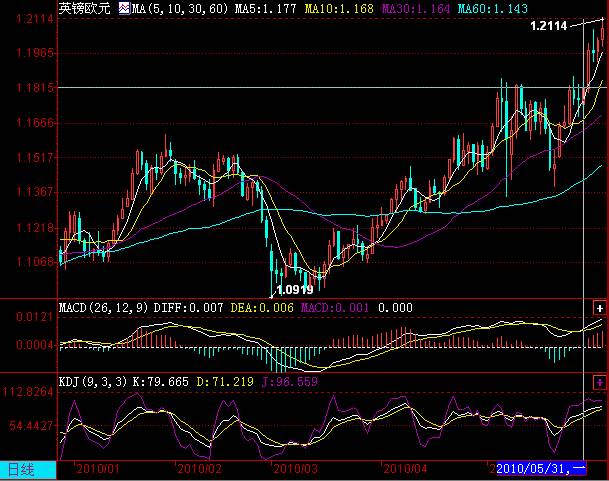The width and height of the screenshot is (609, 481).
Task: Click the MACD:0.001 value
Action: pyautogui.click(x=335, y=308)
